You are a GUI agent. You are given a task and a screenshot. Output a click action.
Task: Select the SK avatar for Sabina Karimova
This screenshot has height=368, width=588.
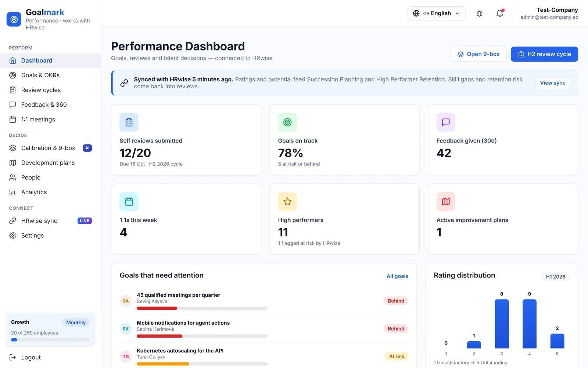pos(126,329)
